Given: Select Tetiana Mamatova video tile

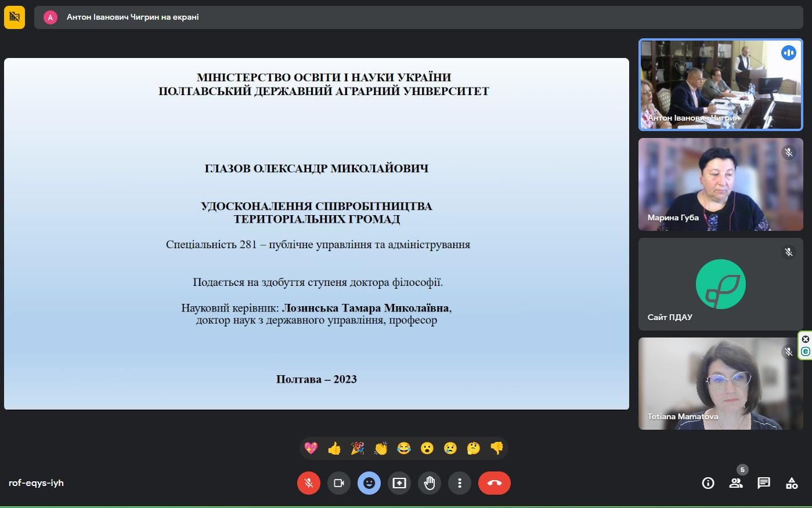Looking at the screenshot, I should pos(721,384).
